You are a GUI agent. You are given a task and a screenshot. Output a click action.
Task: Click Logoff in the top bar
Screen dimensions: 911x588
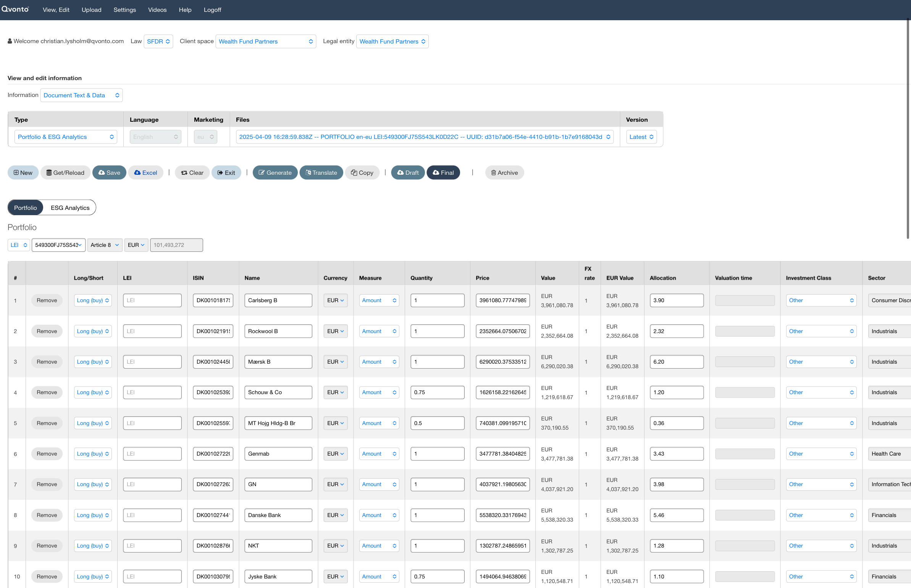[212, 10]
